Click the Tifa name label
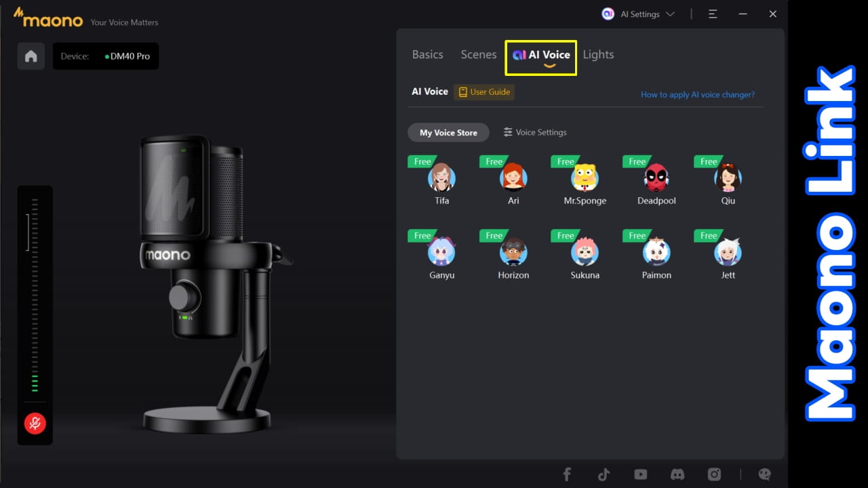Screen dimensions: 868x488 point(441,201)
